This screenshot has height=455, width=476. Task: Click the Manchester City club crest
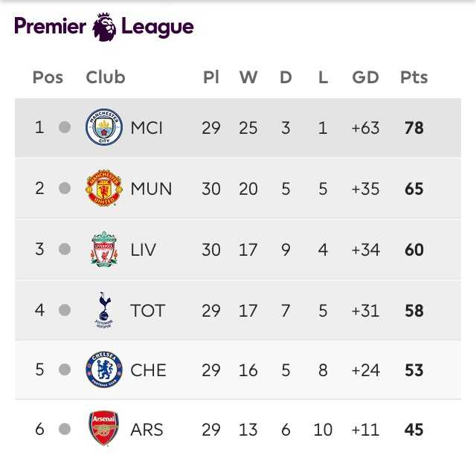tap(104, 127)
